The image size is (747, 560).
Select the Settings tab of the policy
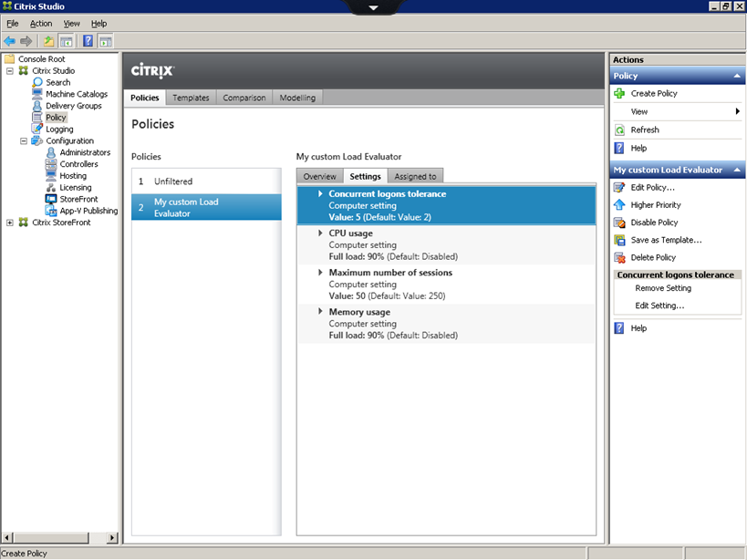366,176
